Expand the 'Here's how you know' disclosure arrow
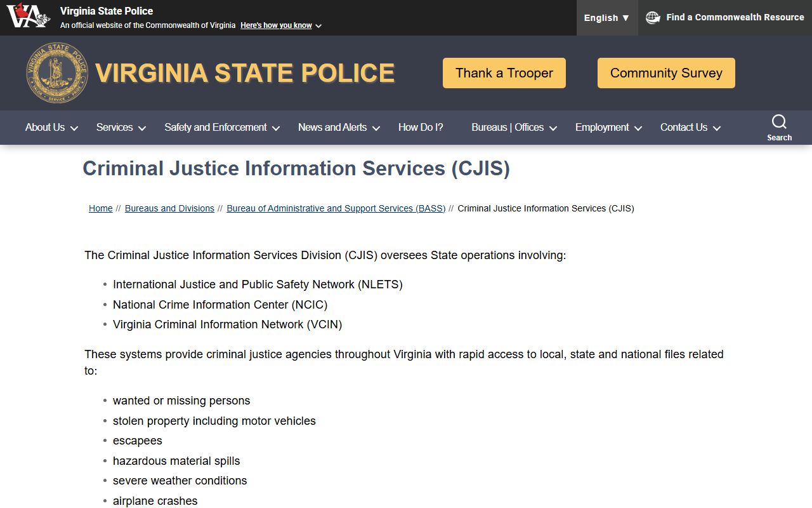The image size is (812, 508). [318, 26]
